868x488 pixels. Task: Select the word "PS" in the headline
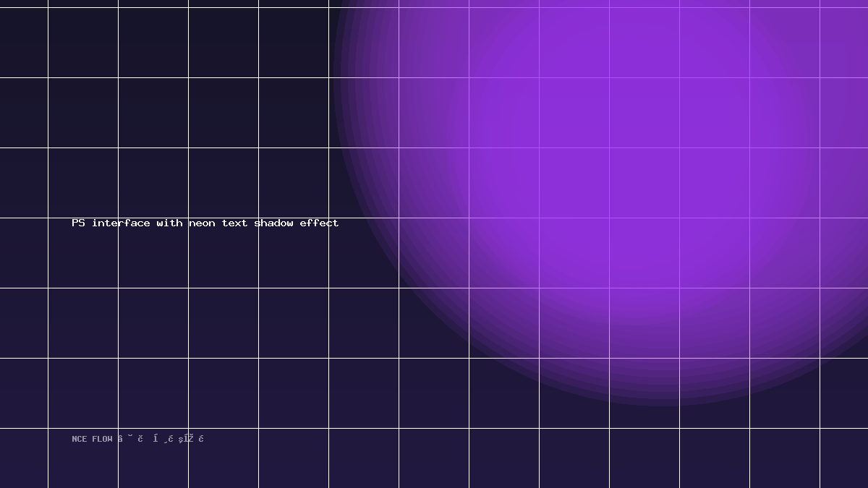[78, 223]
